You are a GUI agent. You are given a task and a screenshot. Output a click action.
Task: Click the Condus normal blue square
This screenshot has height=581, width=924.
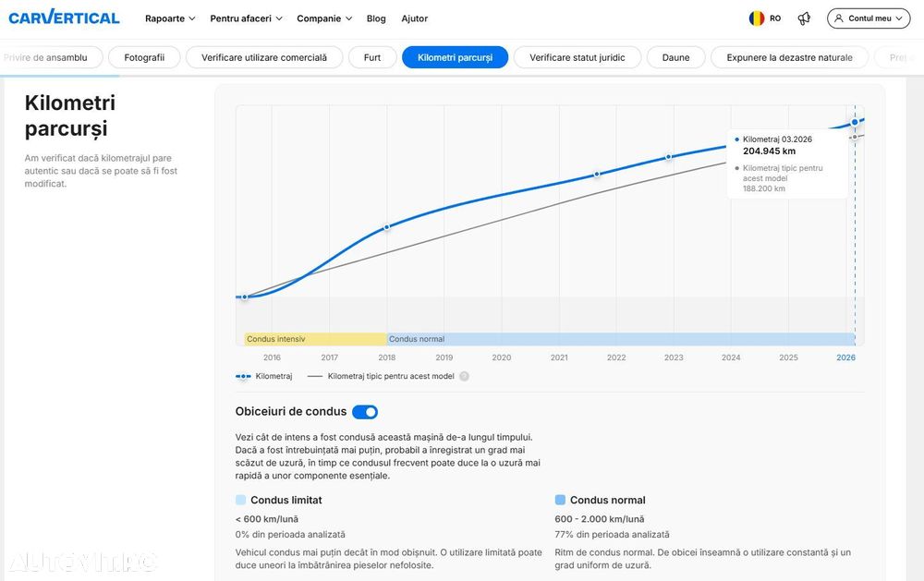click(560, 500)
